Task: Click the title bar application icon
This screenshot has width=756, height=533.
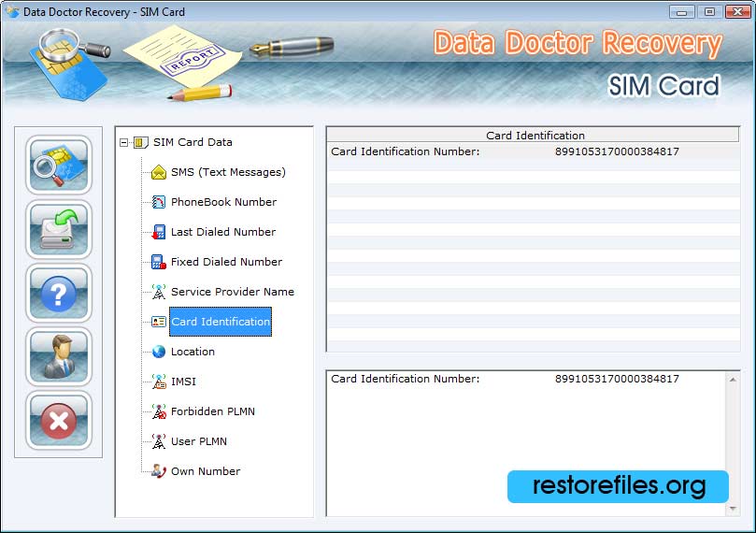Action: coord(12,11)
